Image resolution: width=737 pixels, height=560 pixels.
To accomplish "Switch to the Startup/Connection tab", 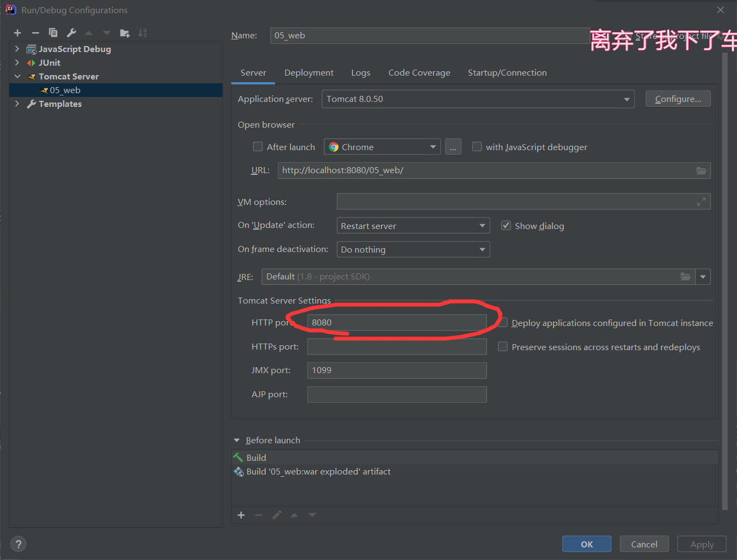I will (x=507, y=73).
